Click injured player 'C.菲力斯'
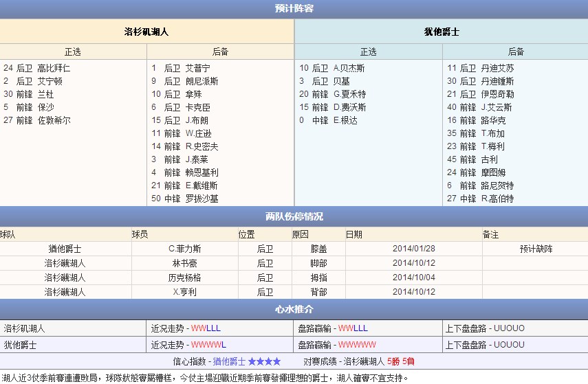This screenshot has width=588, height=384. tap(185, 249)
